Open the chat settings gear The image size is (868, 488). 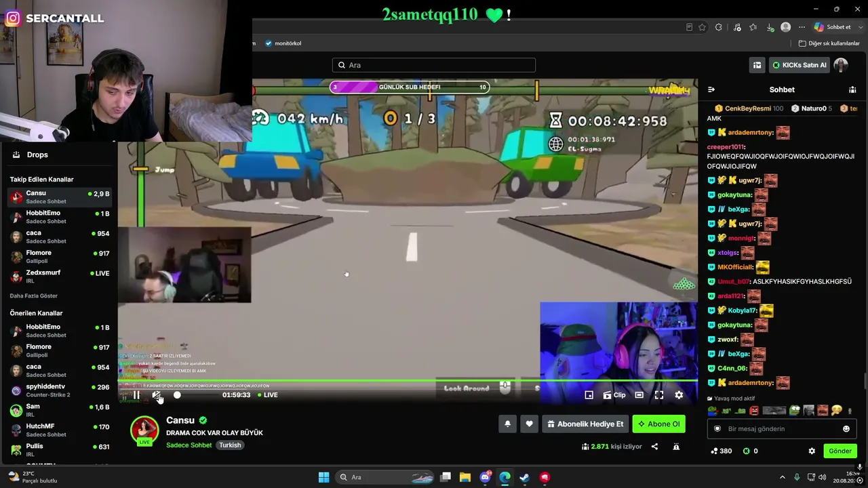pyautogui.click(x=812, y=451)
